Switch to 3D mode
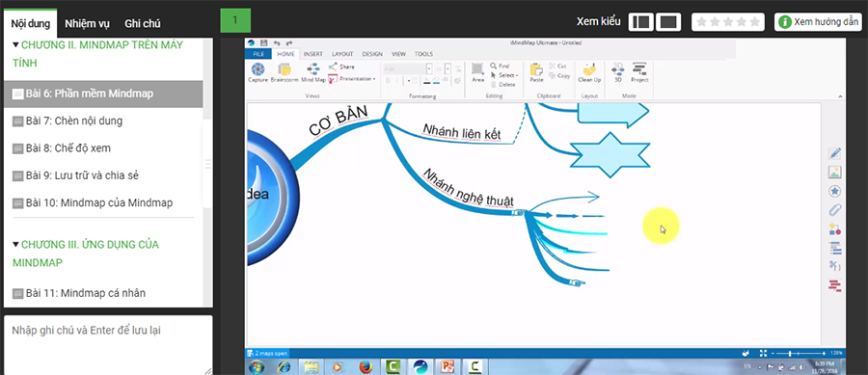The height and width of the screenshot is (375, 868). (x=618, y=72)
